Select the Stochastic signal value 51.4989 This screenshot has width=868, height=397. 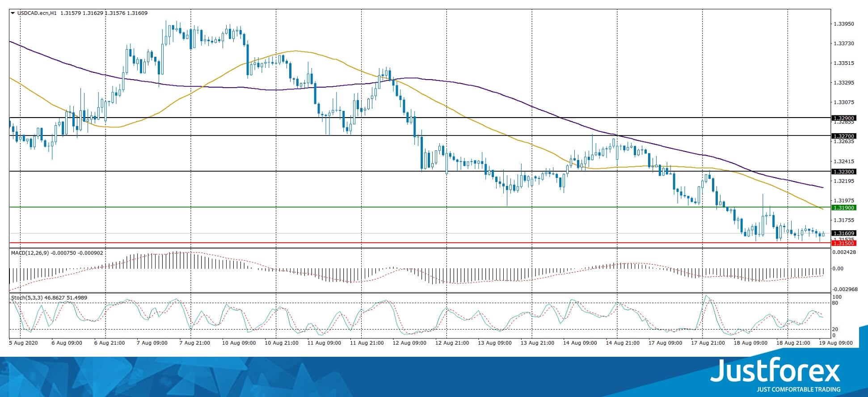click(x=77, y=298)
